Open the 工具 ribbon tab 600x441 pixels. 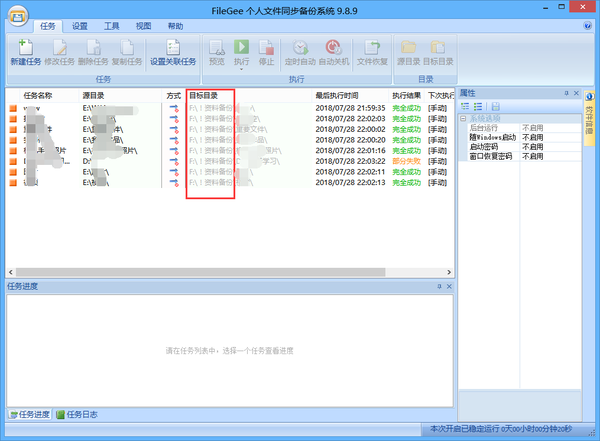click(112, 26)
